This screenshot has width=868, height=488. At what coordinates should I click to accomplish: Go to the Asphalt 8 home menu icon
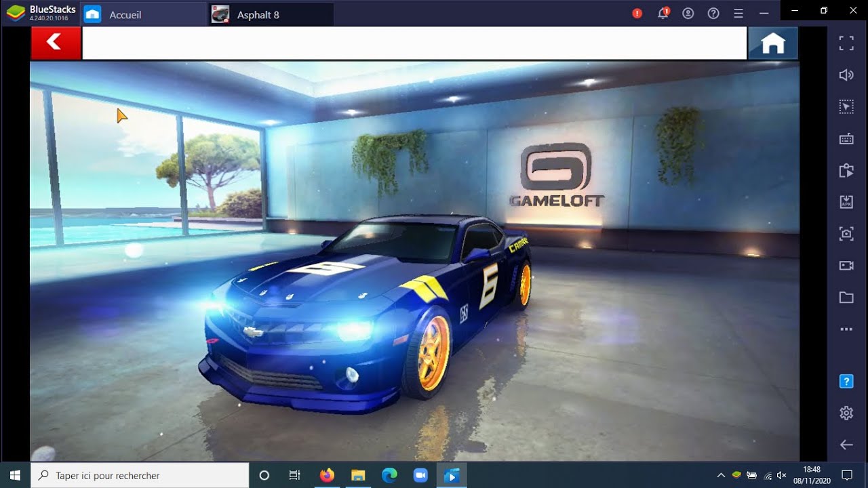pyautogui.click(x=772, y=43)
